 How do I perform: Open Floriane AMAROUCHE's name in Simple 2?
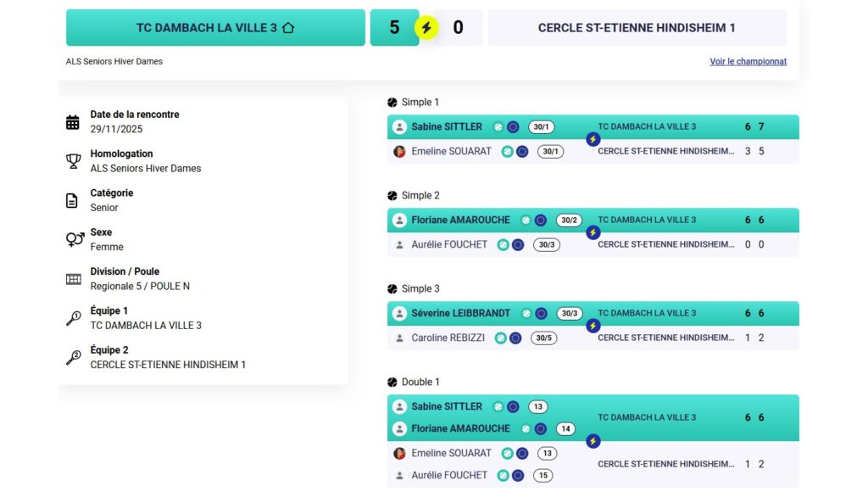coord(461,221)
